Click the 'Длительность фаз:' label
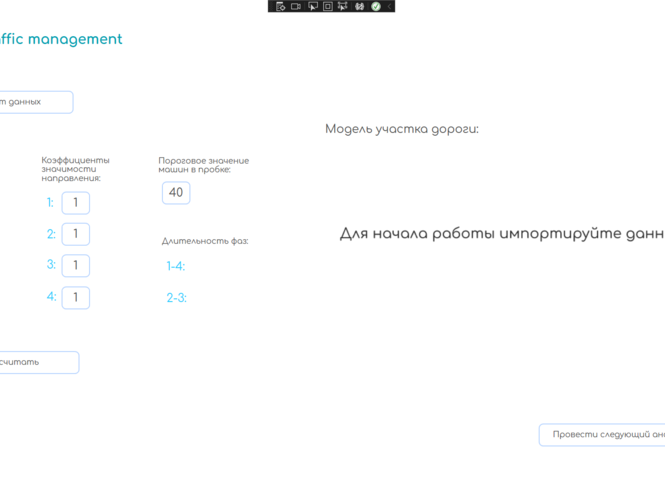 click(205, 241)
